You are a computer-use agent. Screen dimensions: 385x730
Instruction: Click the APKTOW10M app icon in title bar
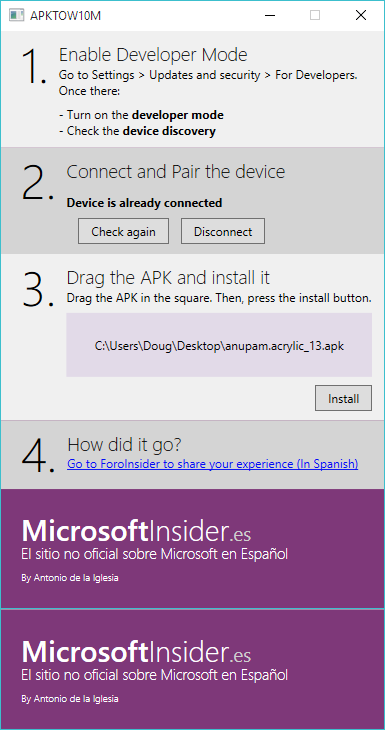click(16, 15)
